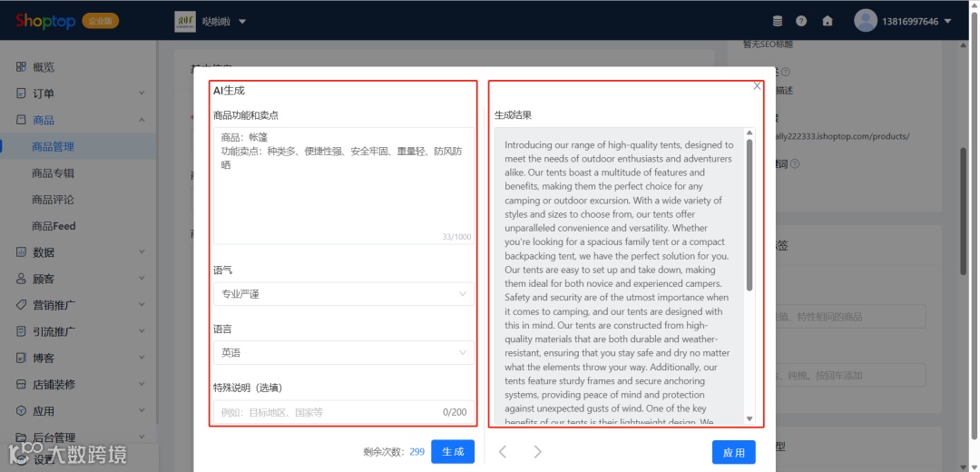
Task: Click the user avatar icon
Action: pos(866,21)
